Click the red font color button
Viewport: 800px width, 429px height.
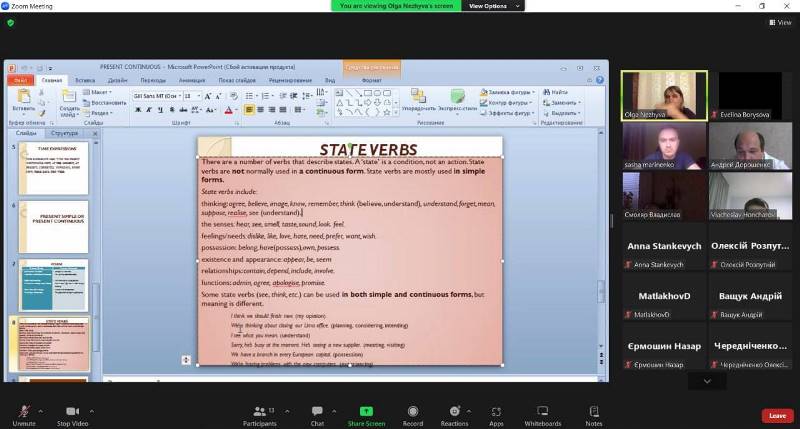pyautogui.click(x=229, y=110)
